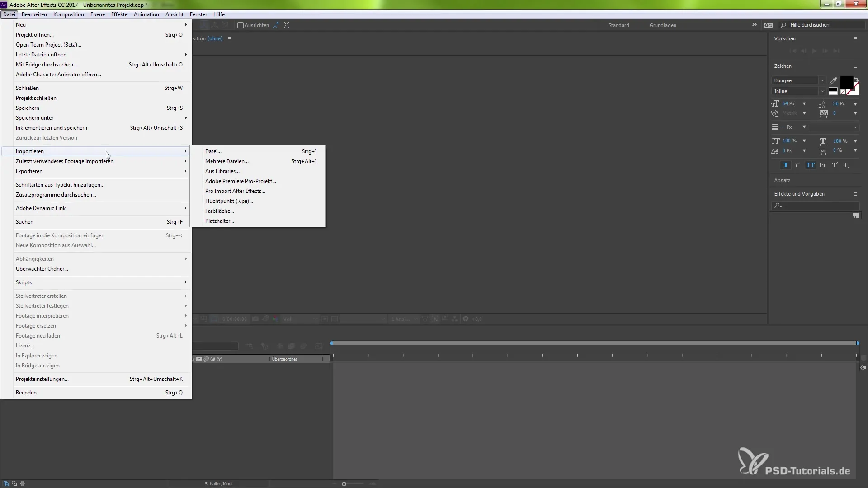Screen dimensions: 868x488
Task: Switch to the Standard workspace
Action: pos(618,25)
